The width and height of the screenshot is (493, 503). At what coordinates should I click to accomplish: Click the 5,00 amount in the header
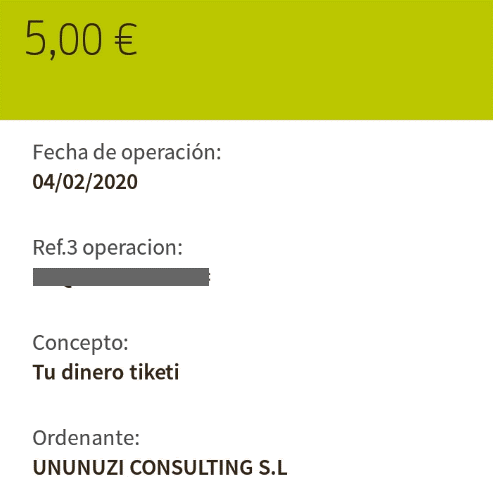pyautogui.click(x=63, y=39)
